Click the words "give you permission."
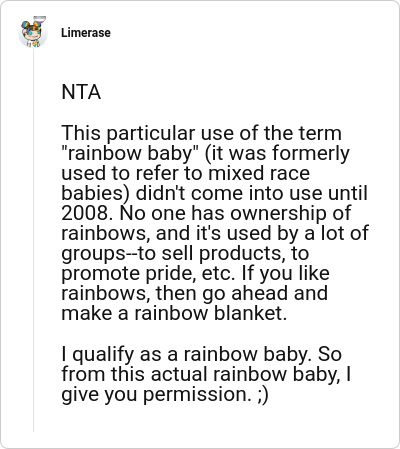400x449 pixels. [x=156, y=394]
